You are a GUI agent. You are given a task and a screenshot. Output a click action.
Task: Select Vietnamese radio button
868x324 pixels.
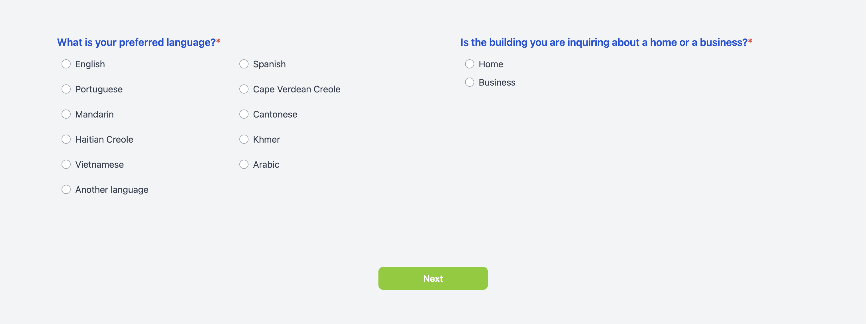pos(66,165)
